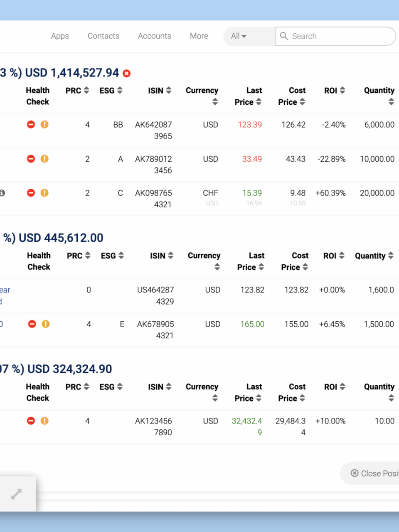Sort first table by PRC
The height and width of the screenshot is (532, 399).
[x=86, y=90]
